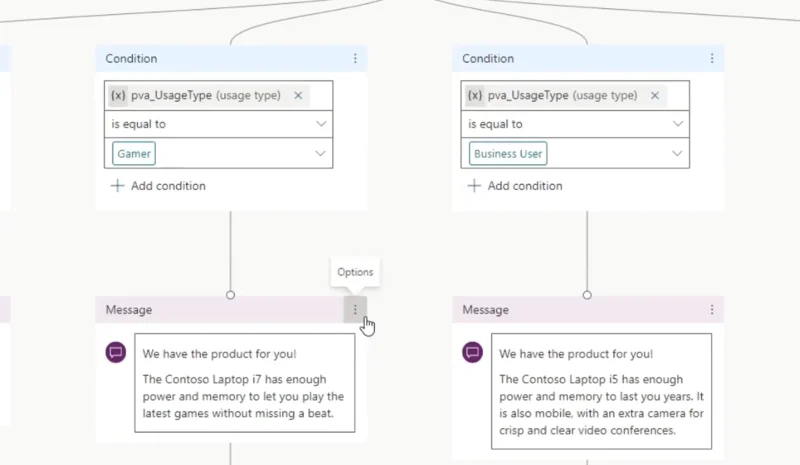The width and height of the screenshot is (800, 465).
Task: Select the Business User value chip
Action: (x=508, y=154)
